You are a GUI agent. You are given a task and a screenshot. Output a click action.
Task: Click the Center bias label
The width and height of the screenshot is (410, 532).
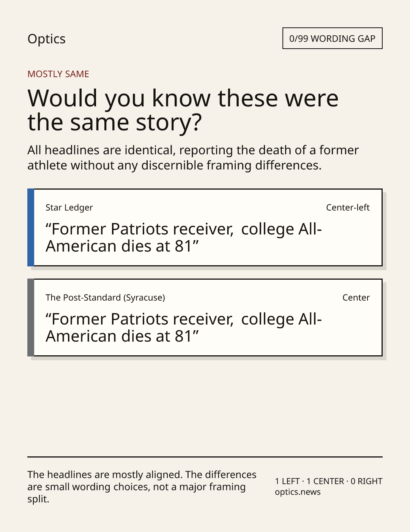pos(356,298)
